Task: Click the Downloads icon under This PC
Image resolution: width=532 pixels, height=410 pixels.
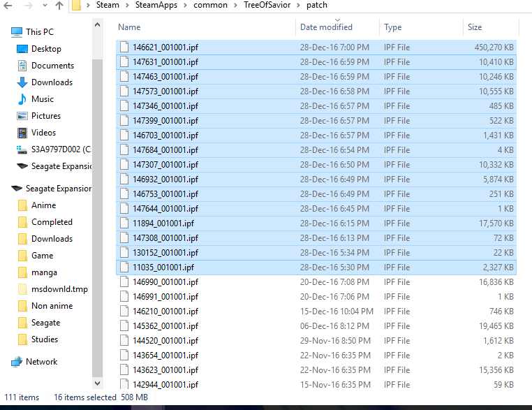Action: [x=22, y=82]
